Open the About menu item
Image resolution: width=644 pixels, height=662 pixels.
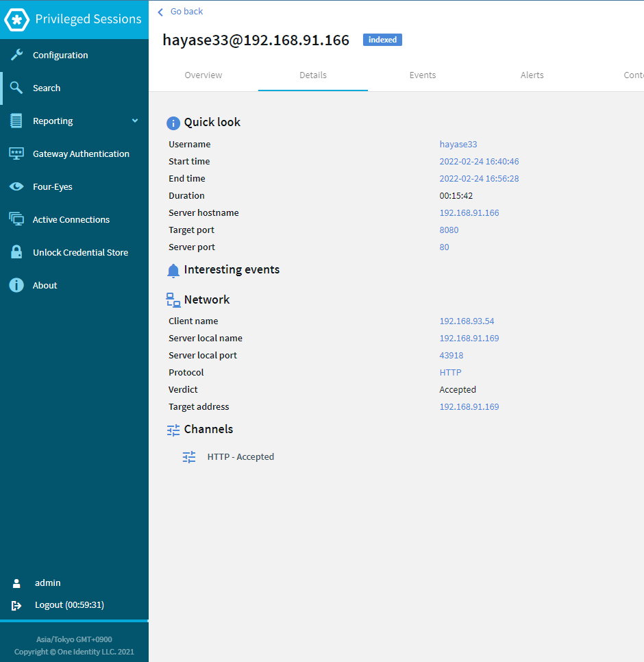(74, 285)
